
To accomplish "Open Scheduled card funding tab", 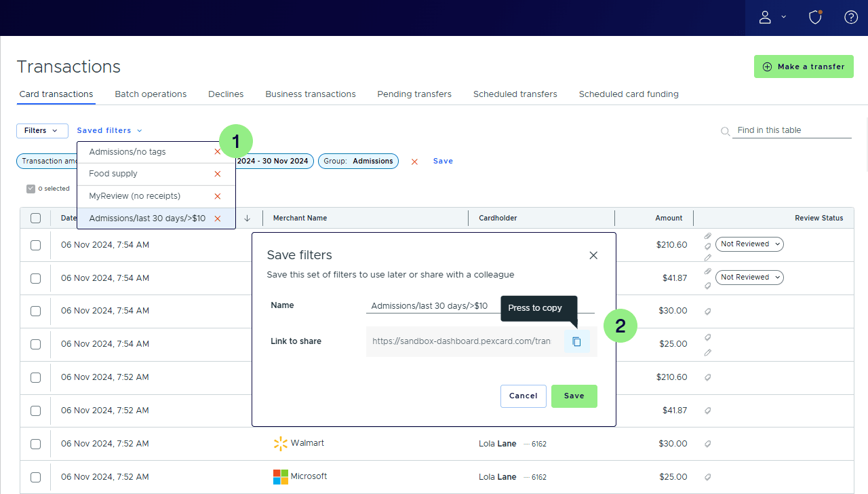I will (629, 94).
